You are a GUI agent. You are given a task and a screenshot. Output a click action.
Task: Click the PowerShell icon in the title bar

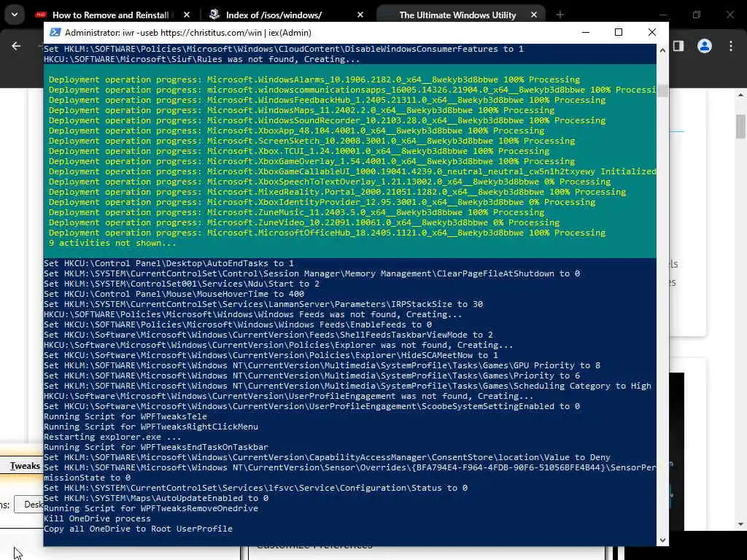[55, 32]
